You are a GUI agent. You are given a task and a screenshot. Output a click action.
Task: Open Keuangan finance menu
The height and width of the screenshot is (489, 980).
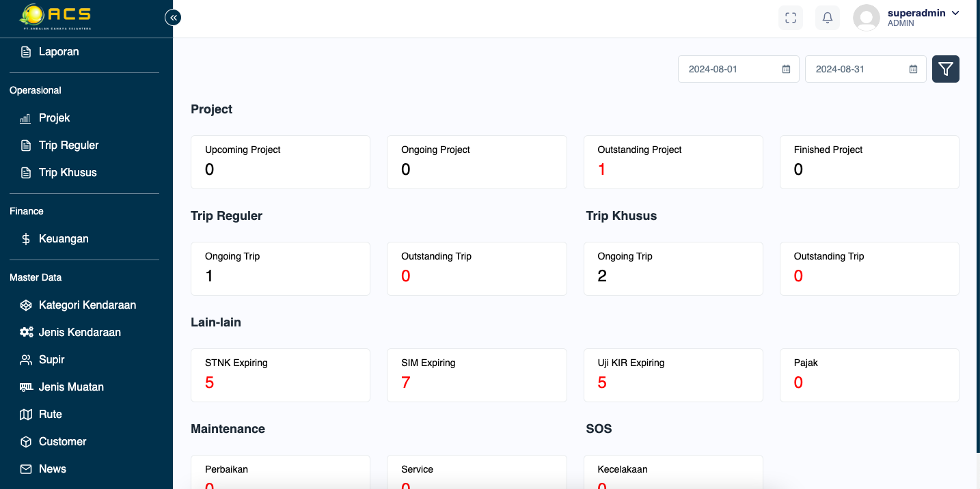point(64,239)
